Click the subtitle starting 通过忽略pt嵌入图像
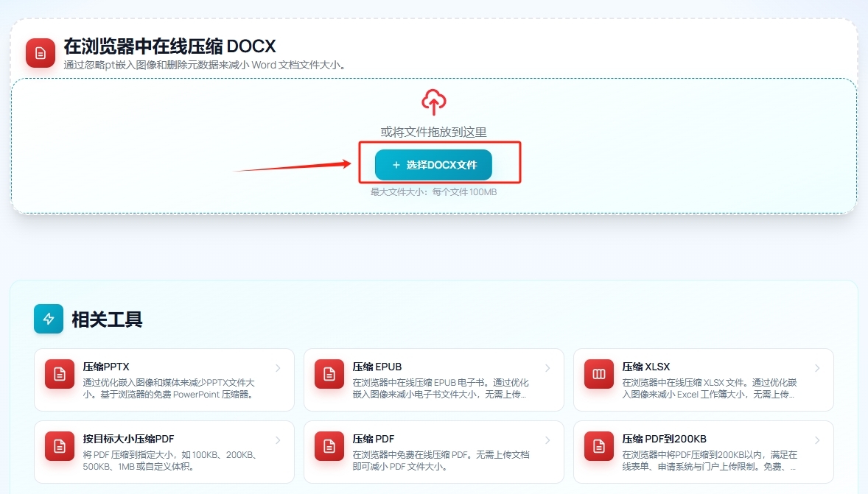868x494 pixels. (206, 66)
